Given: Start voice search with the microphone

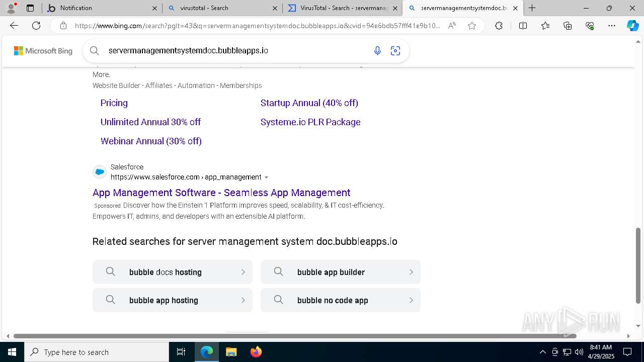Looking at the screenshot, I should tap(377, 50).
